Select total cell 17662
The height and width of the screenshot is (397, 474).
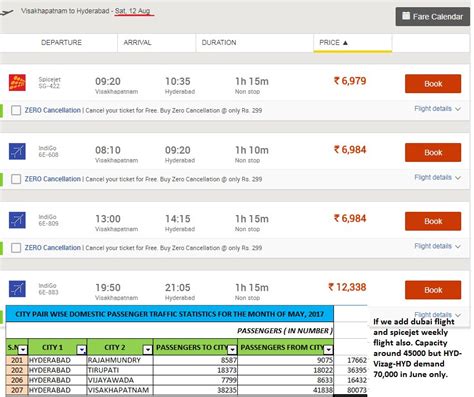coord(350,360)
